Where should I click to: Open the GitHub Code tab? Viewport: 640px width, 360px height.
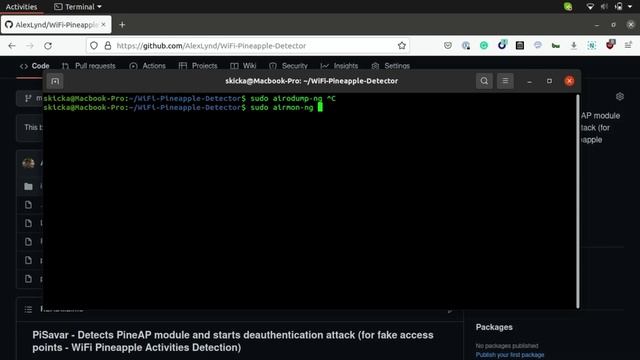35,66
